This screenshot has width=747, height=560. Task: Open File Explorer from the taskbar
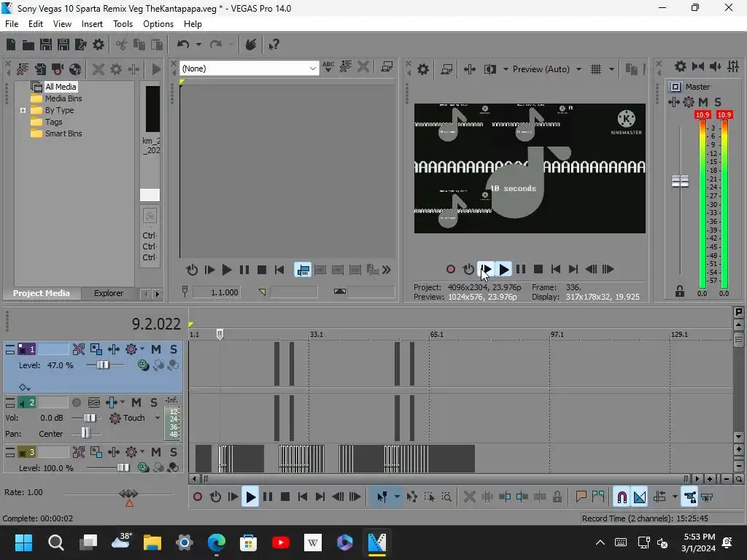tap(152, 542)
